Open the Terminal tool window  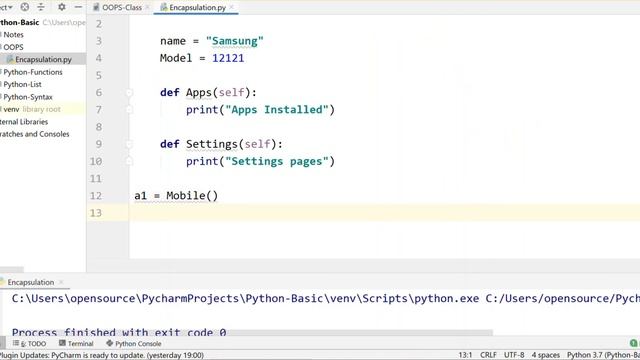coord(76,344)
